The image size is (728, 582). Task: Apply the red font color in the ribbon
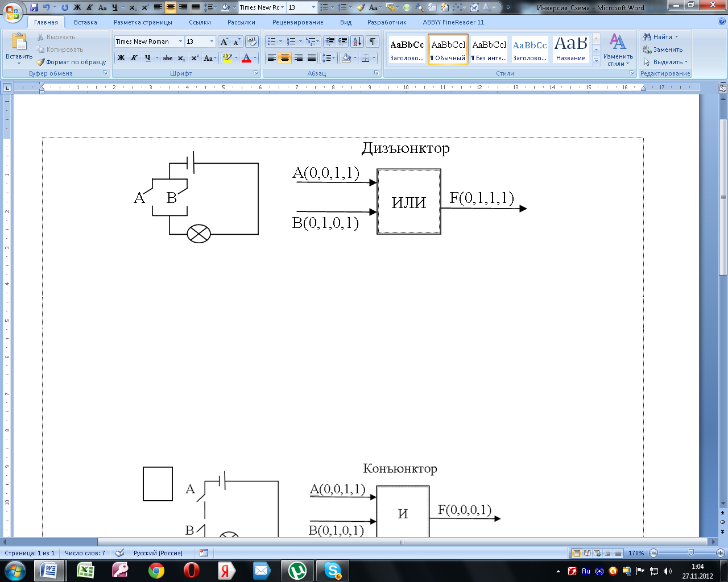(246, 58)
